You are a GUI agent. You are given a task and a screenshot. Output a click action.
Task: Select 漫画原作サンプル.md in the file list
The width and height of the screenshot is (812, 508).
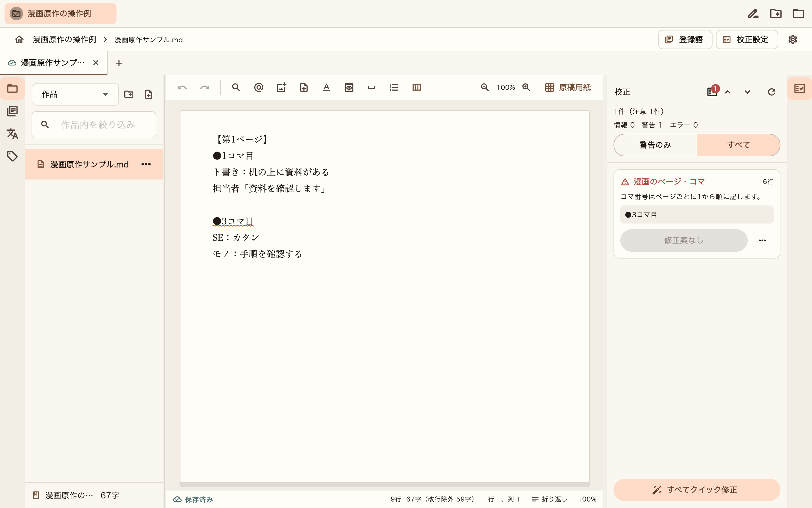click(94, 164)
